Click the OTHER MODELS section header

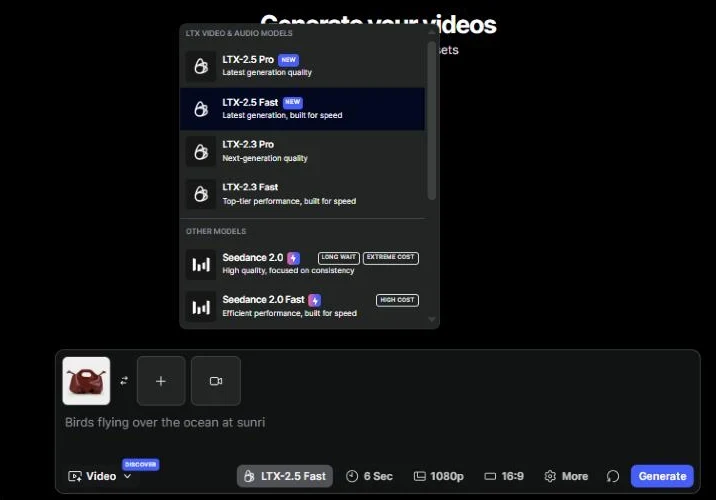216,231
